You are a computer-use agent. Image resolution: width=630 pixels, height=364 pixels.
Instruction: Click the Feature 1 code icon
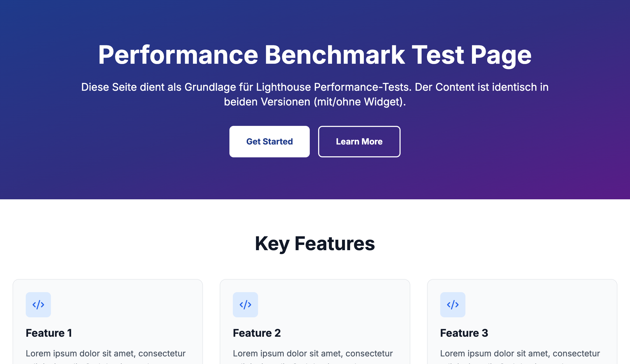(38, 305)
